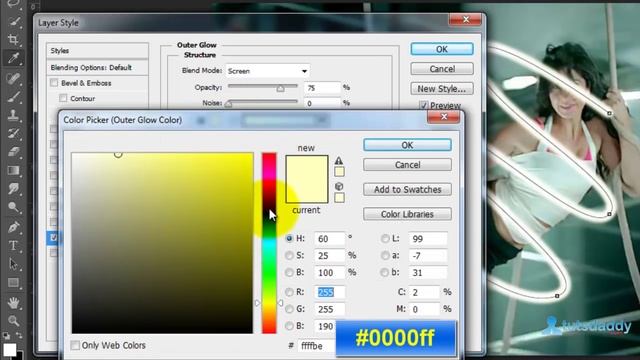The image size is (640, 360).
Task: Click the vertical hue spectrum slider
Action: 269,243
